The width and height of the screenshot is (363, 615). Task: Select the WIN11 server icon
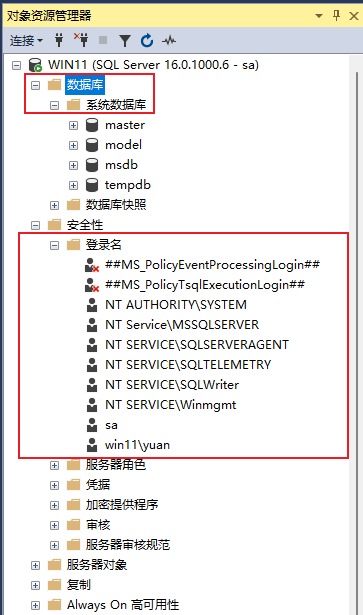[x=35, y=65]
